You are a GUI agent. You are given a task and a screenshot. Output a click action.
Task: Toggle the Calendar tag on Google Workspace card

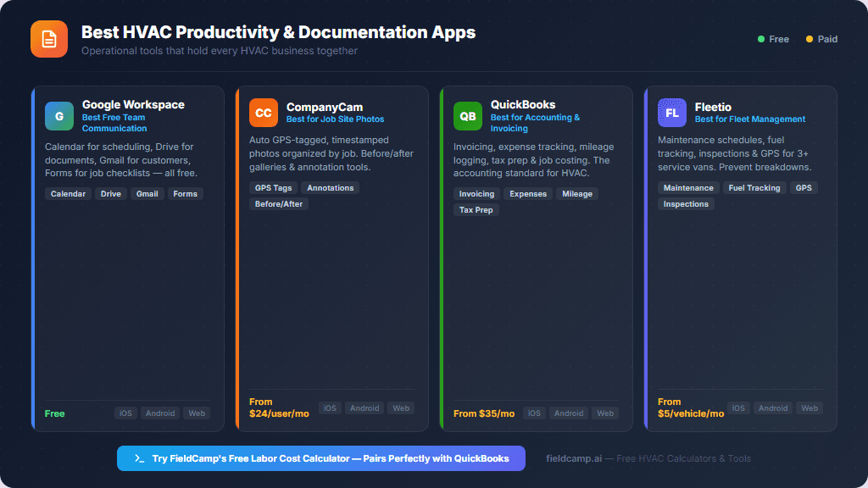coord(68,193)
